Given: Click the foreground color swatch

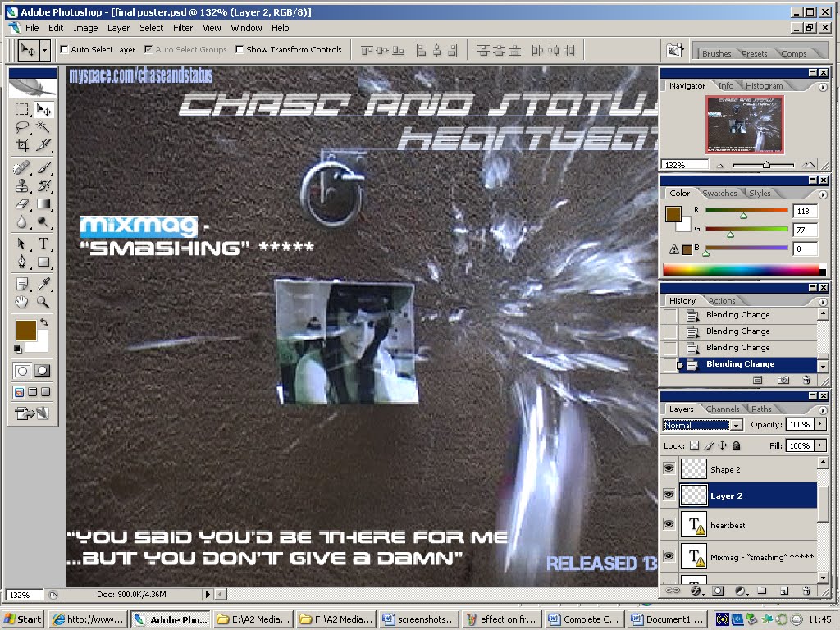Looking at the screenshot, I should pos(25,330).
